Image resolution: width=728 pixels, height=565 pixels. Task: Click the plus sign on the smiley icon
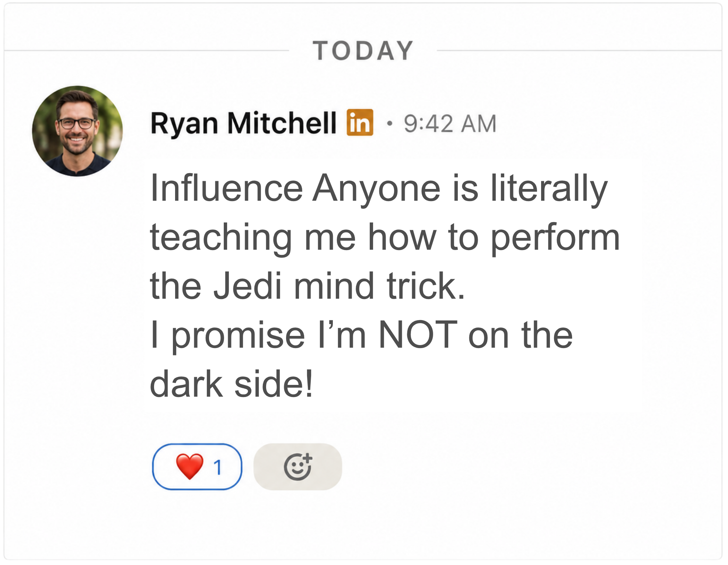point(307,458)
